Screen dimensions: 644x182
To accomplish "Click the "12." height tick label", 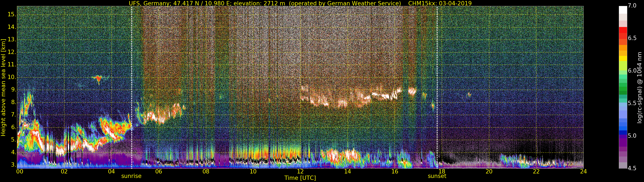I will coord(12,52).
